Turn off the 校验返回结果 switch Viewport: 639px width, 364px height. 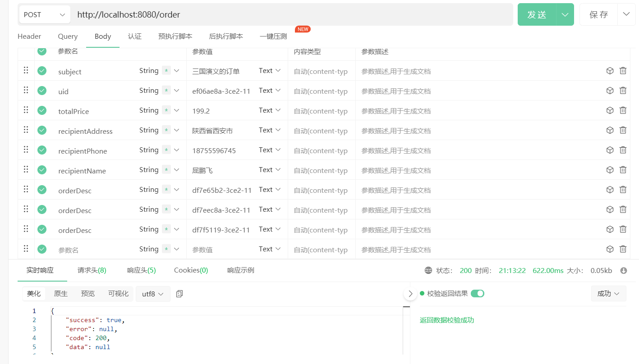pyautogui.click(x=478, y=294)
